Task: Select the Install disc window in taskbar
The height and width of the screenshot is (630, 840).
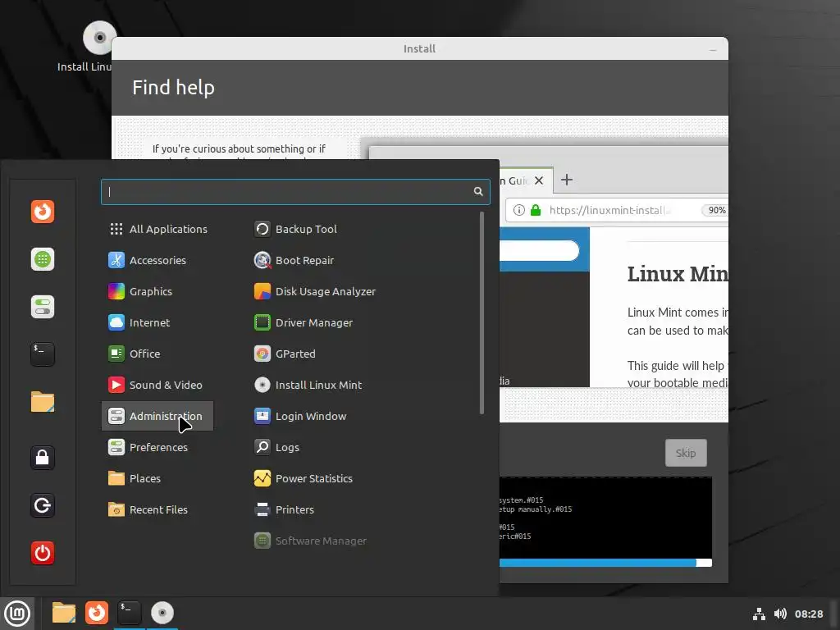Action: point(162,613)
